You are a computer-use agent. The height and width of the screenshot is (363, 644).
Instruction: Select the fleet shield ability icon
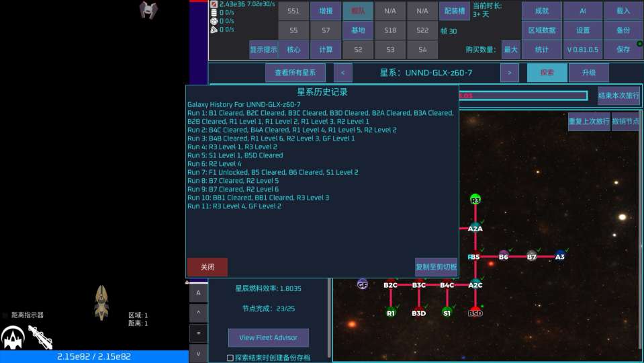13,337
